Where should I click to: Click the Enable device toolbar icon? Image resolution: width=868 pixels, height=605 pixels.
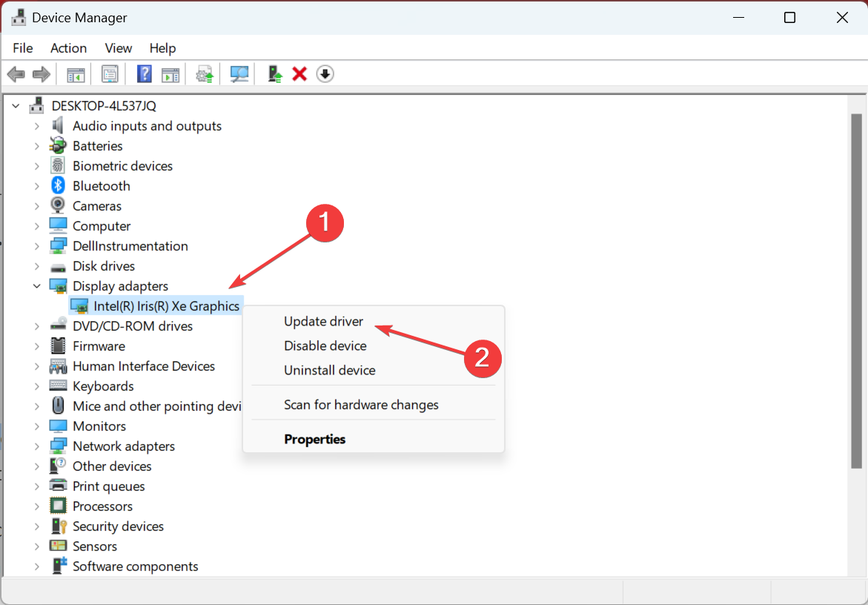point(274,74)
